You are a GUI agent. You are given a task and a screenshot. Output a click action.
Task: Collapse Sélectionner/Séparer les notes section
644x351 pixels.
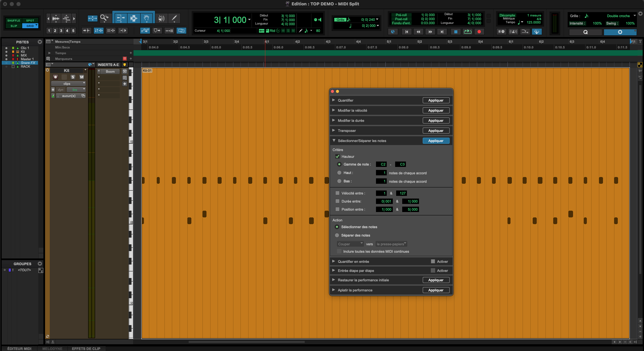pyautogui.click(x=334, y=141)
